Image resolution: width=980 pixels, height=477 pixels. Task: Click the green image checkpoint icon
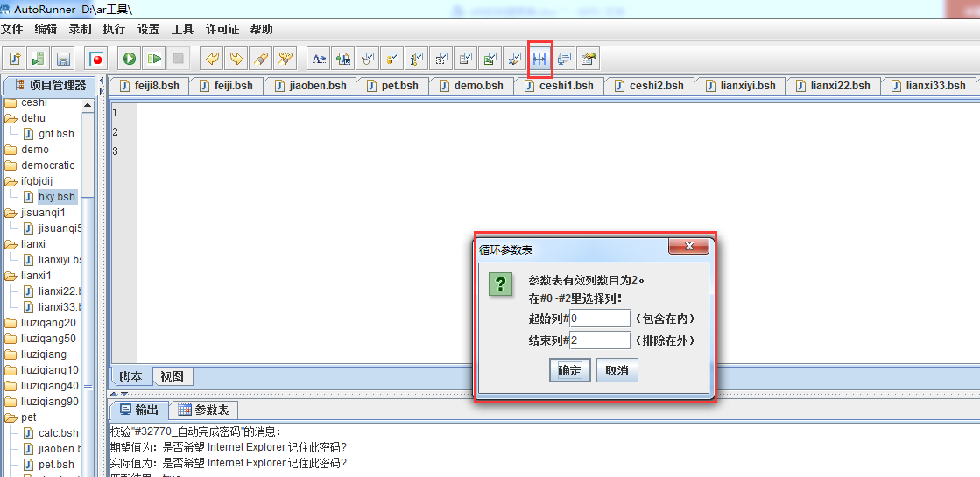(490, 59)
